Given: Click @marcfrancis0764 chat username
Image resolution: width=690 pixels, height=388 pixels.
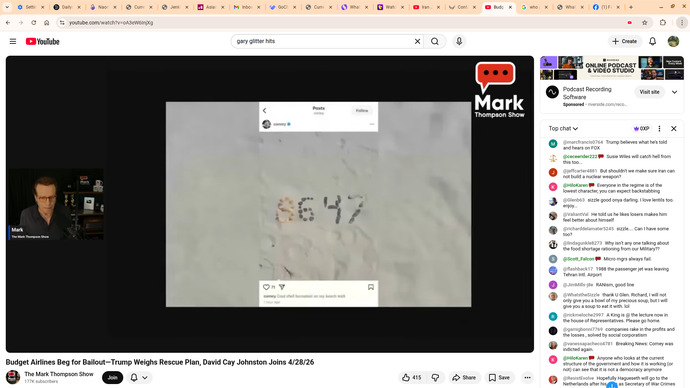Looking at the screenshot, I should 583,142.
